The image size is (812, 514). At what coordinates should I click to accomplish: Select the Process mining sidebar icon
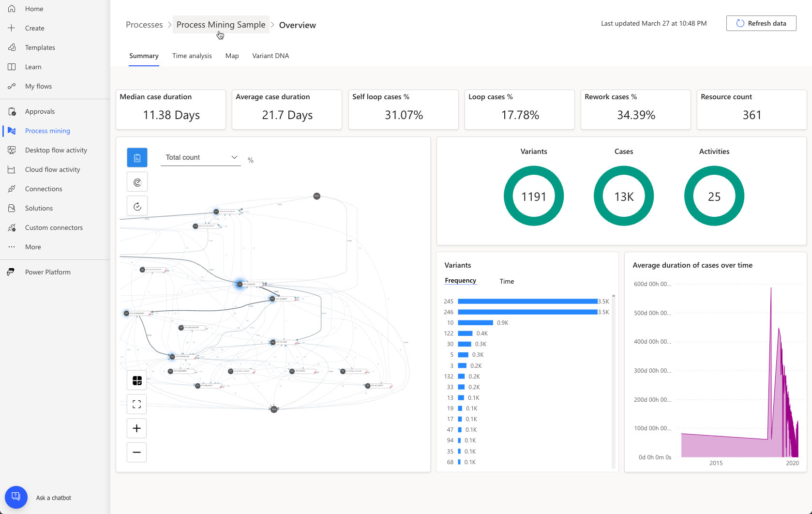(x=12, y=131)
